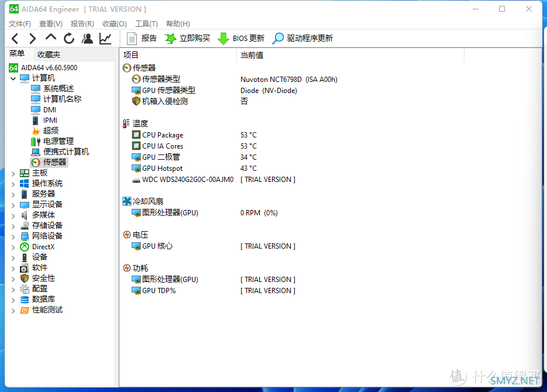The image size is (547, 392).
Task: Click the green star 立即购买 icon
Action: tap(170, 39)
